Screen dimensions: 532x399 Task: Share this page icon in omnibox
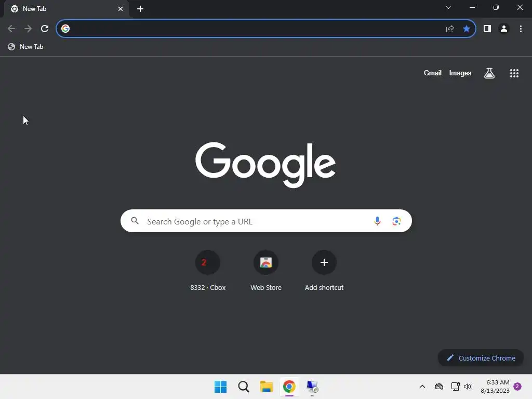tap(450, 29)
